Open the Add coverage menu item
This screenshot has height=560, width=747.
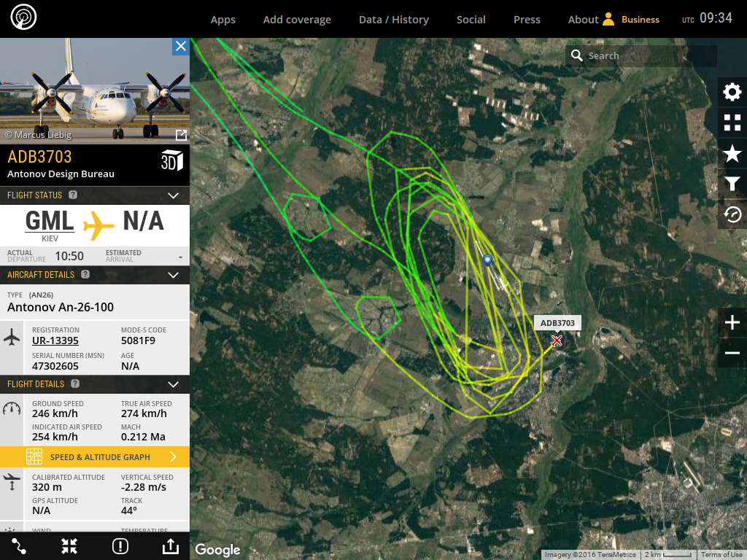[297, 20]
